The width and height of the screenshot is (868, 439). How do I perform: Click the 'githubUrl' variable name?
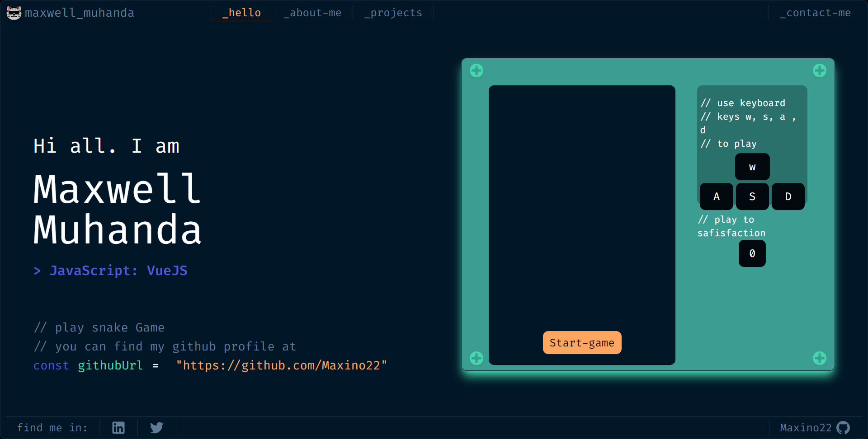110,365
